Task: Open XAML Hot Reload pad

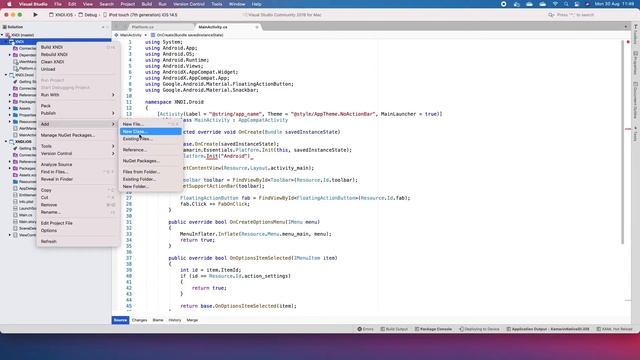Action: click(614, 329)
